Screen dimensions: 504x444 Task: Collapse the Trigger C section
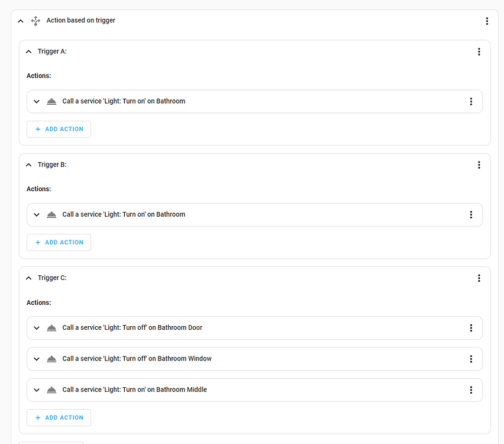pos(28,278)
